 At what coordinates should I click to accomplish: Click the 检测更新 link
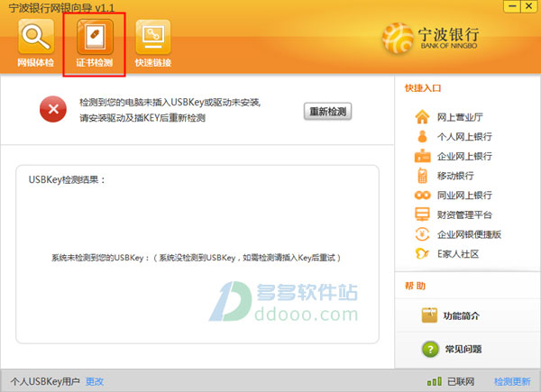[512, 381]
